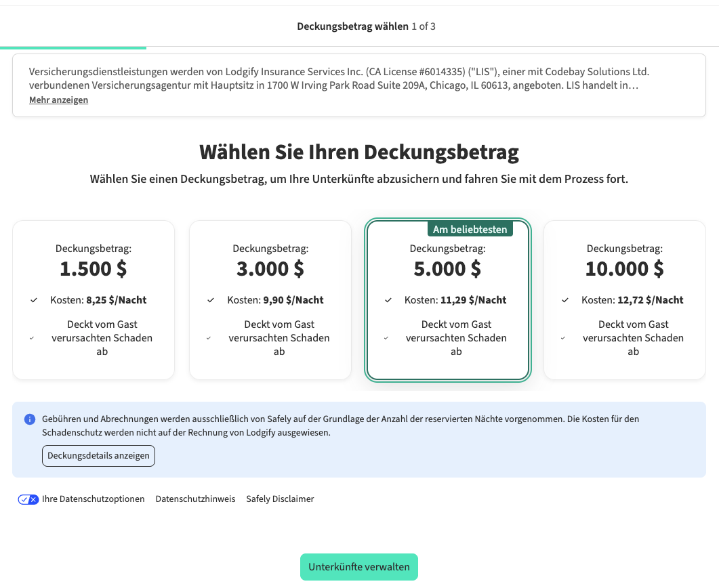Choose the 10.000 $ coverage amount
Image resolution: width=719 pixels, height=588 pixels.
(624, 299)
